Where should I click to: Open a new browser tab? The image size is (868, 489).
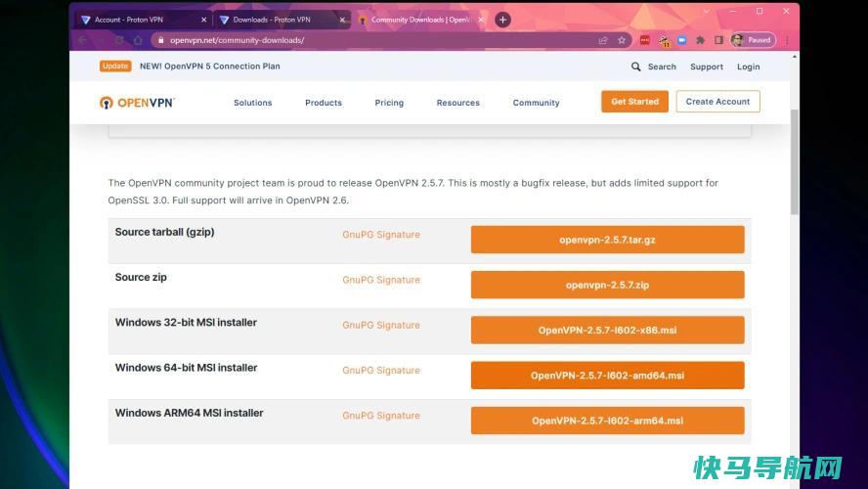click(x=502, y=20)
